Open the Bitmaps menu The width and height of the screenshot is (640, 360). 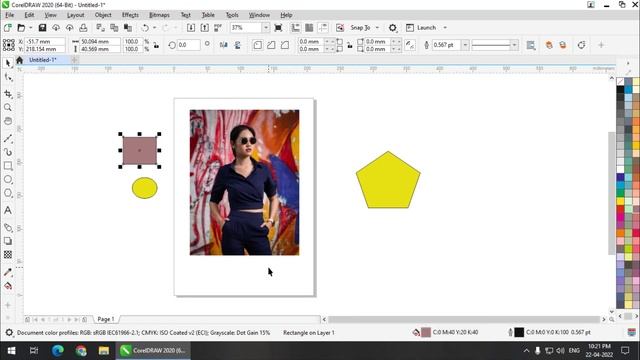pos(159,15)
